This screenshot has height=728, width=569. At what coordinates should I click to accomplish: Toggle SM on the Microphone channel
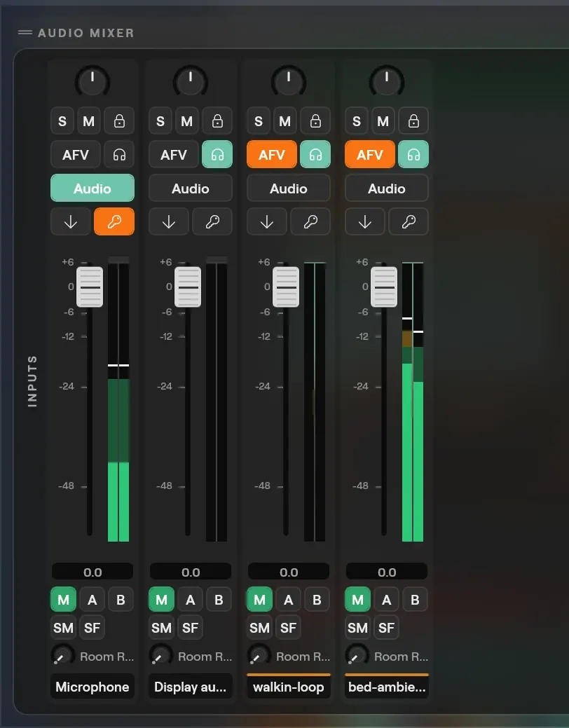63,628
